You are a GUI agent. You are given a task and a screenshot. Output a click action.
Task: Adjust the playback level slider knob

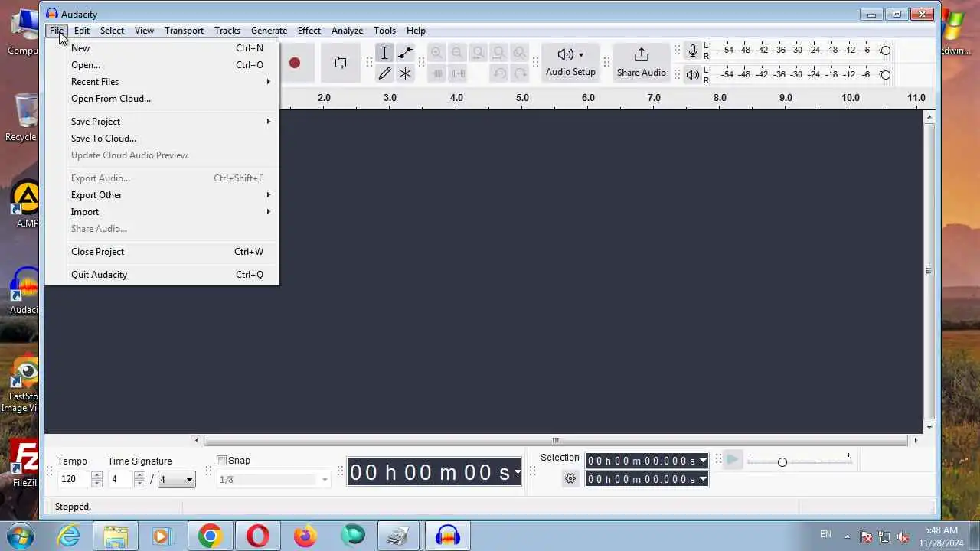(884, 74)
